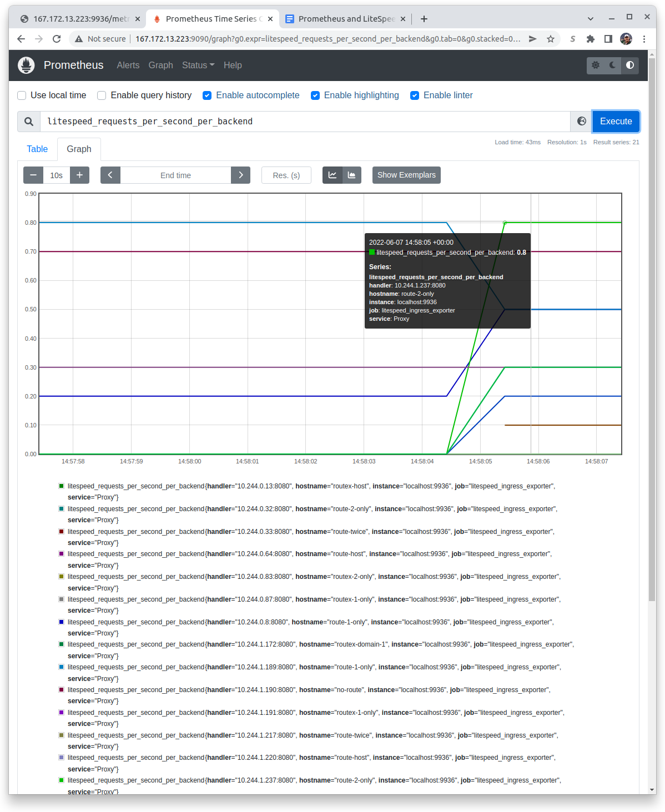Click the Prometheus flame logo
The width and height of the screenshot is (665, 812).
[x=26, y=65]
